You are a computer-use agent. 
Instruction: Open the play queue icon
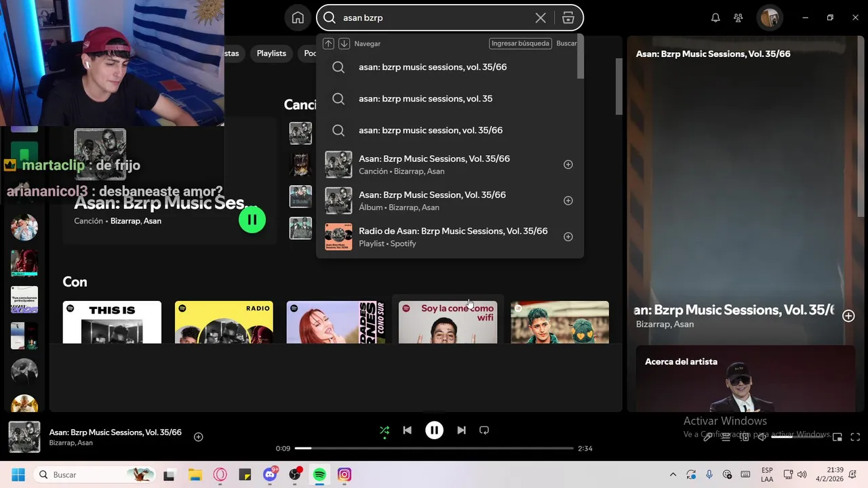(x=726, y=437)
